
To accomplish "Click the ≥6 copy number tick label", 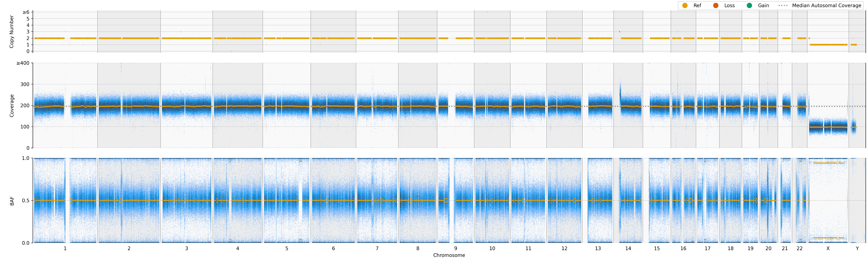I will [x=26, y=12].
